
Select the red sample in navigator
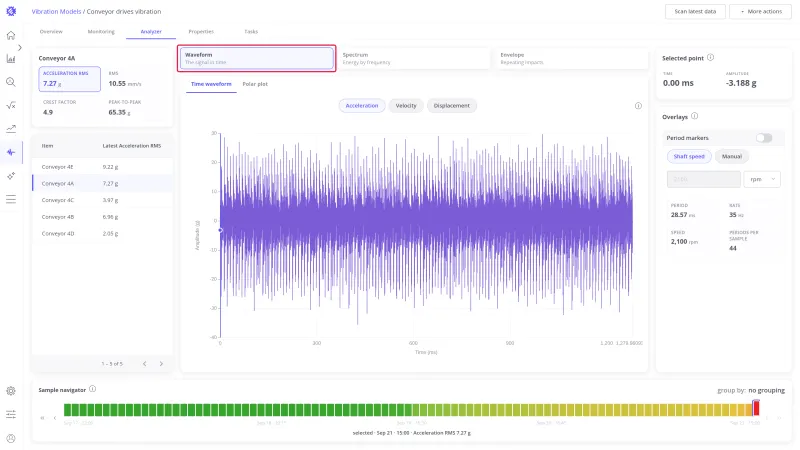click(756, 408)
